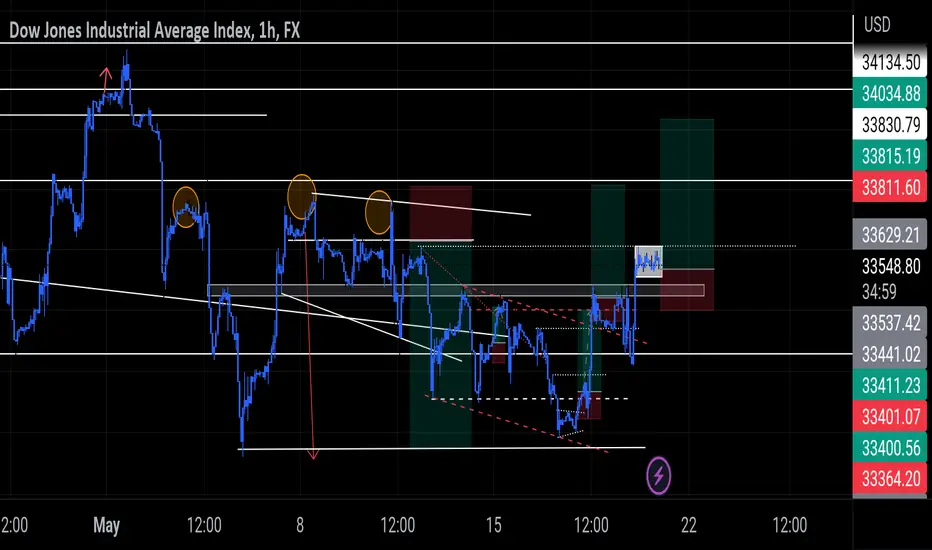Click the May label on time axis
This screenshot has height=550, width=932.
coord(106,525)
